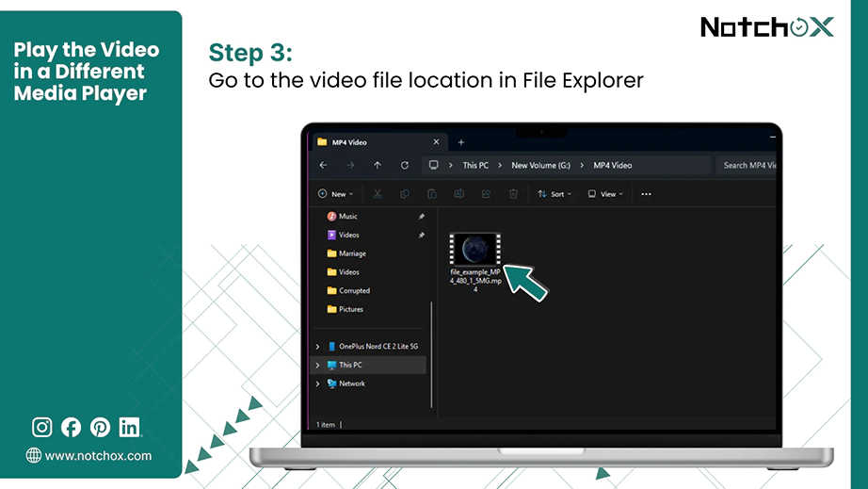
Task: Click the Rename icon in toolbar
Action: 458,194
